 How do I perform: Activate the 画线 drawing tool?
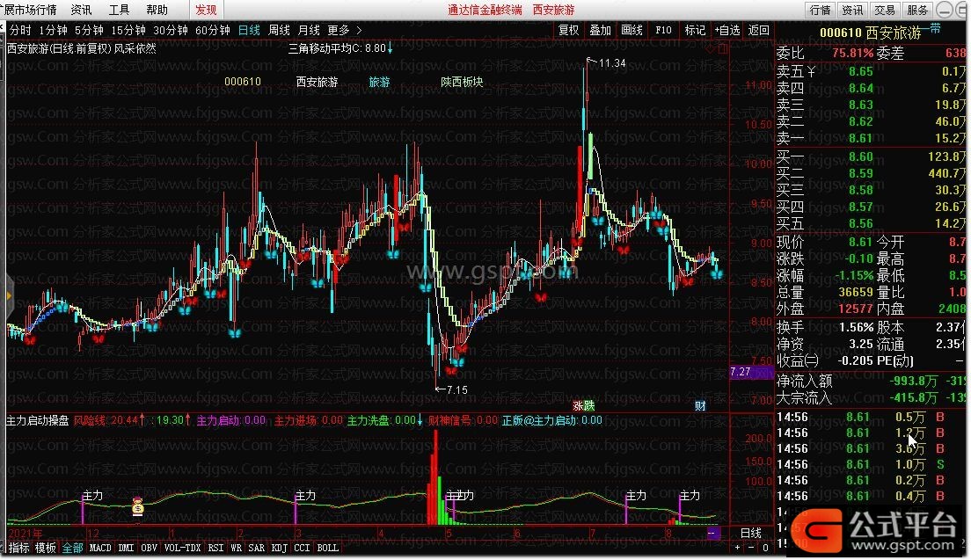[631, 30]
